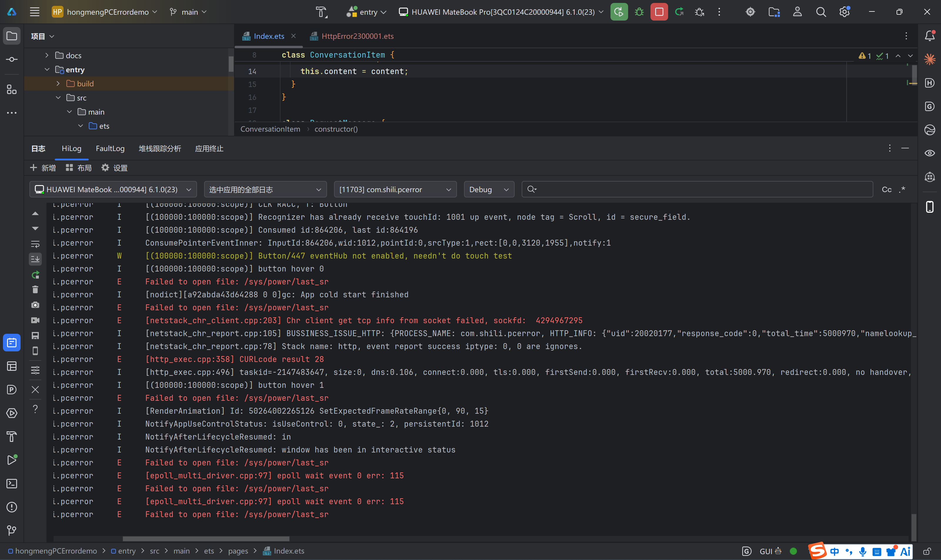941x560 pixels.
Task: Open the account profile icon
Action: click(797, 12)
